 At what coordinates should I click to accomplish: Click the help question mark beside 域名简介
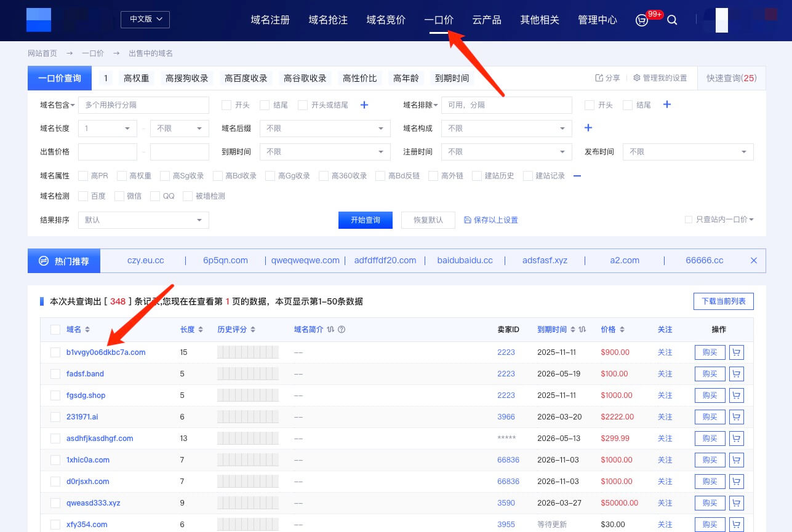coord(342,330)
